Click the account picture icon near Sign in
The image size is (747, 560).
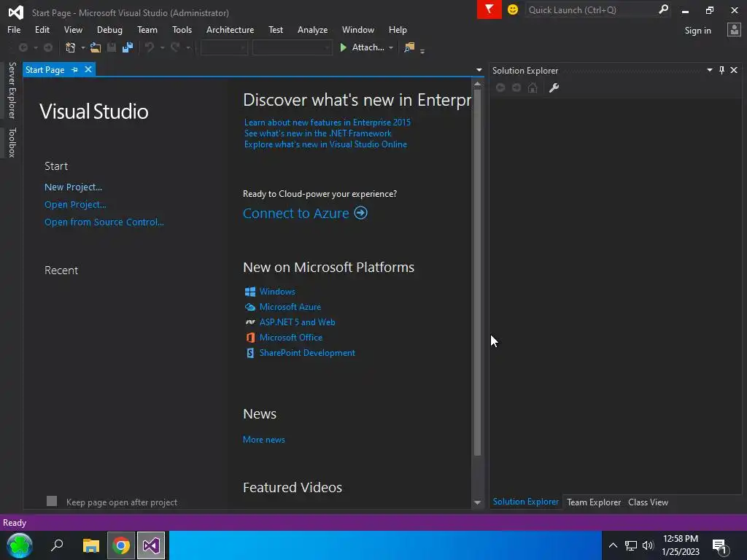click(734, 30)
